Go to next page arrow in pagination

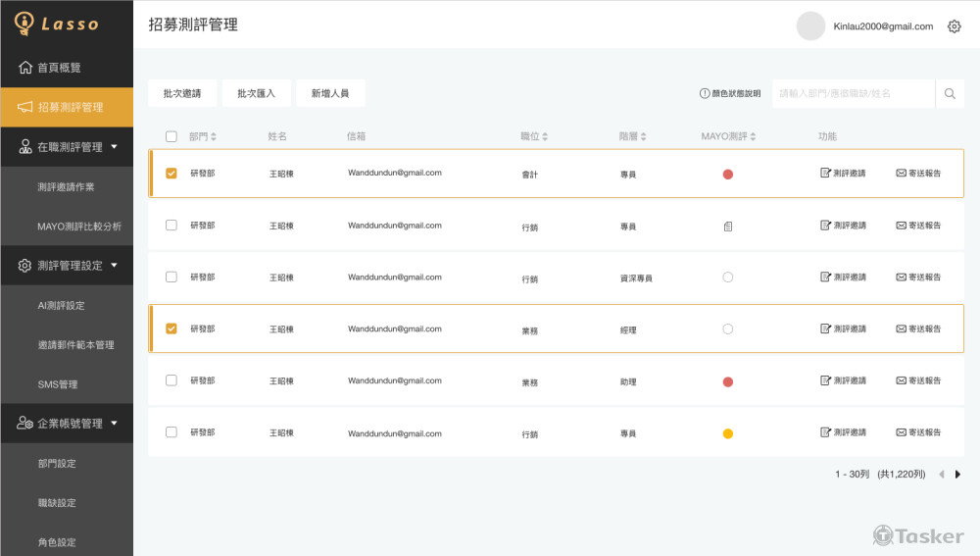(x=957, y=475)
